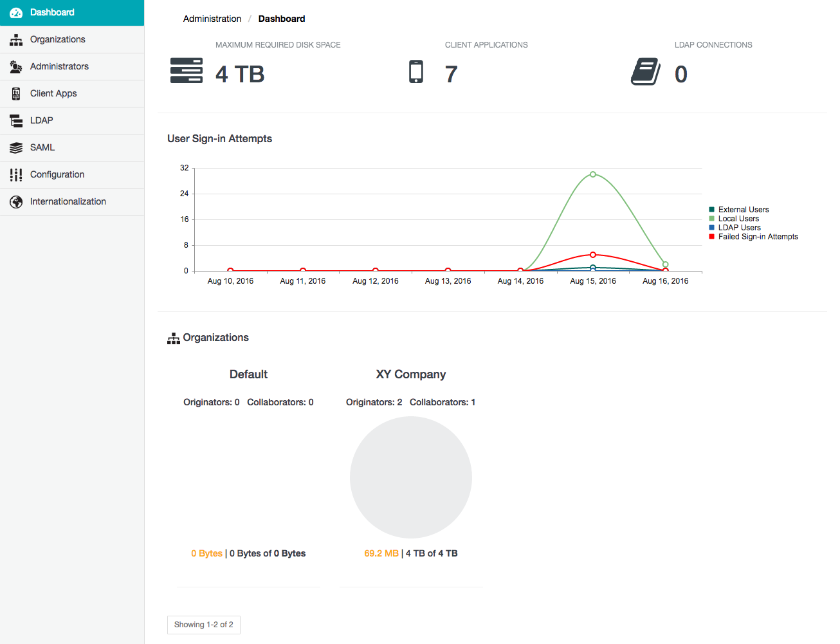
Task: Click the XY Company storage pie chart
Action: (410, 477)
